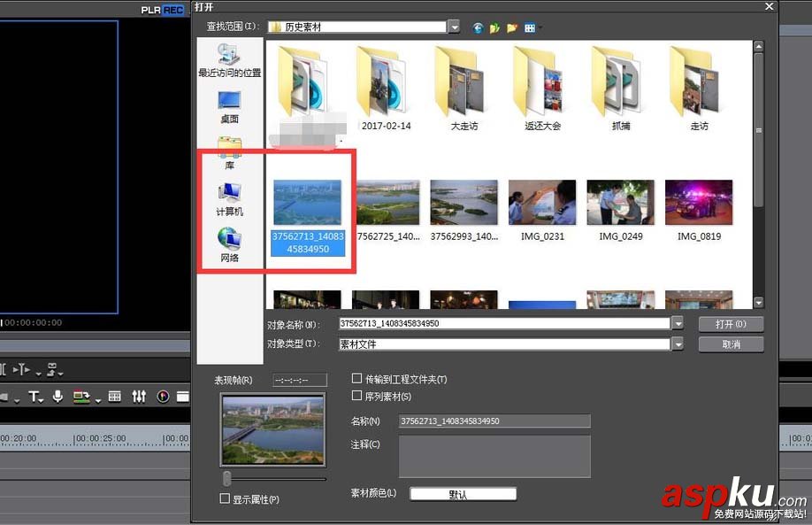This screenshot has height=525, width=812.
Task: Click the 打开 button to open file
Action: coord(731,323)
